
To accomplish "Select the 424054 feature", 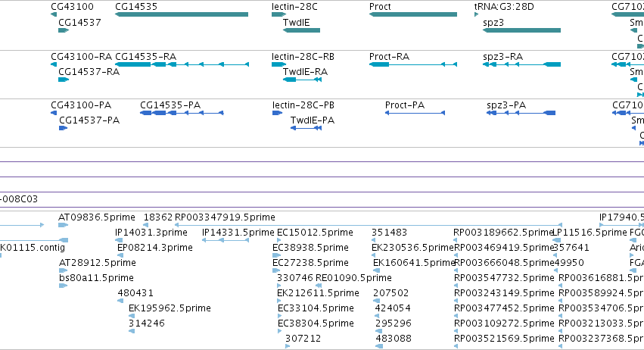I will click(x=378, y=316).
